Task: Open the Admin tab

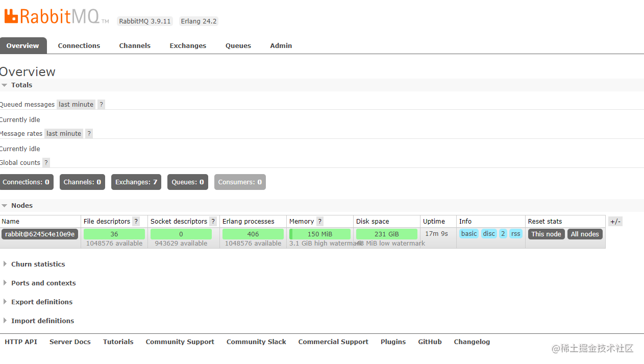Action: coord(281,45)
